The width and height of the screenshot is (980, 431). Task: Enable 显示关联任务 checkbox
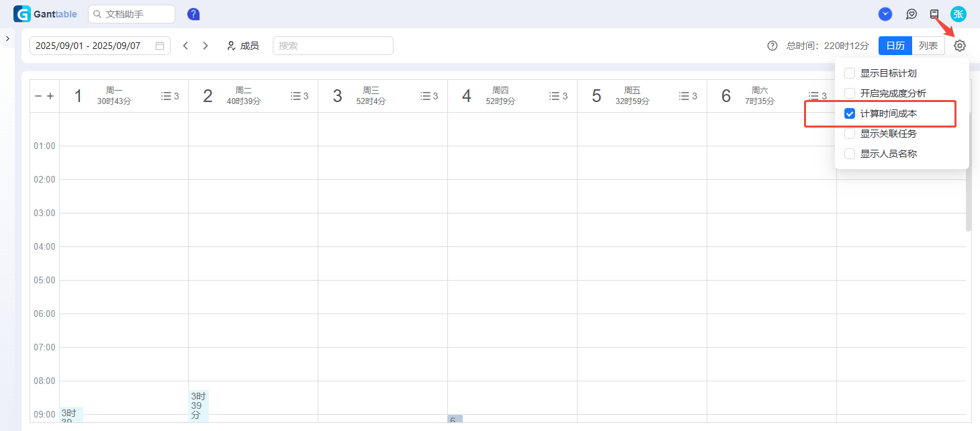coord(850,134)
